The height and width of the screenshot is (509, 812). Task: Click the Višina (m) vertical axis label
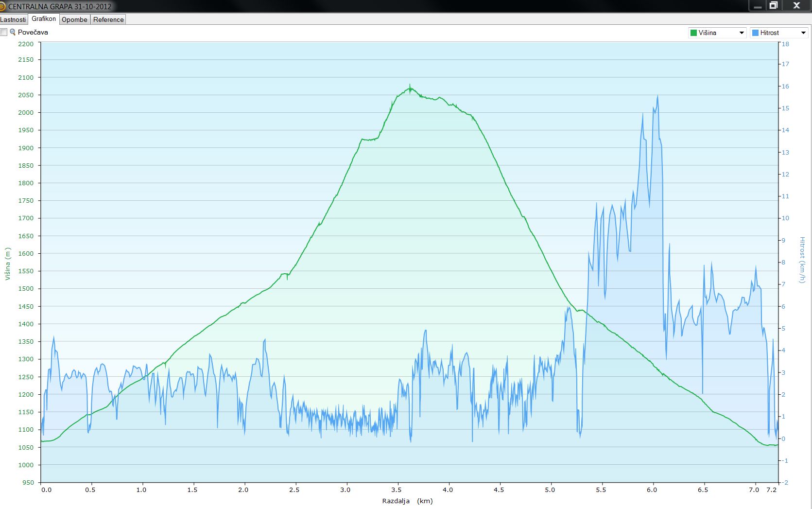7,263
